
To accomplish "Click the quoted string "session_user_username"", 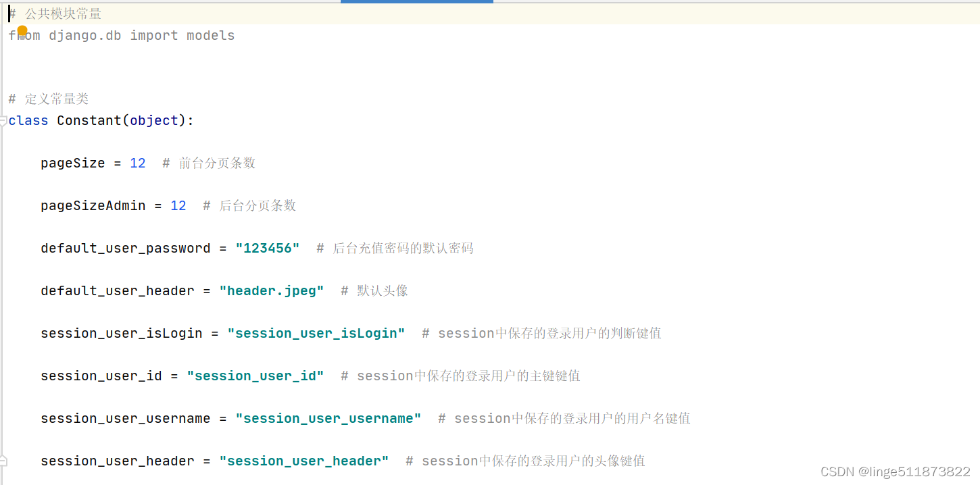I will (x=328, y=419).
